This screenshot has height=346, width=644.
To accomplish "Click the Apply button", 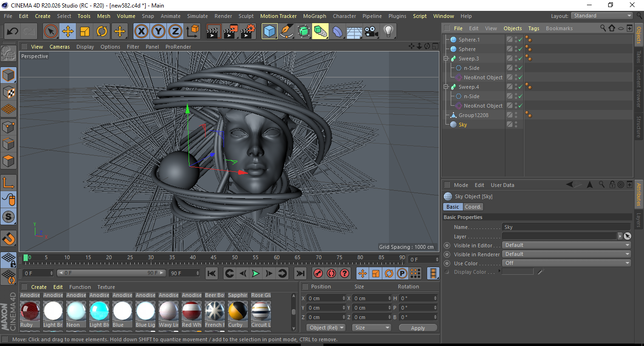I will (x=418, y=328).
